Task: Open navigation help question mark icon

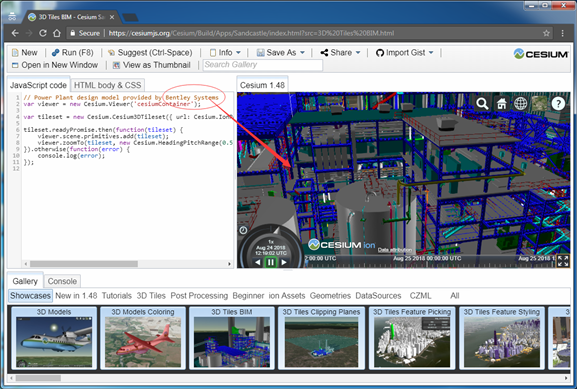Action: [559, 104]
